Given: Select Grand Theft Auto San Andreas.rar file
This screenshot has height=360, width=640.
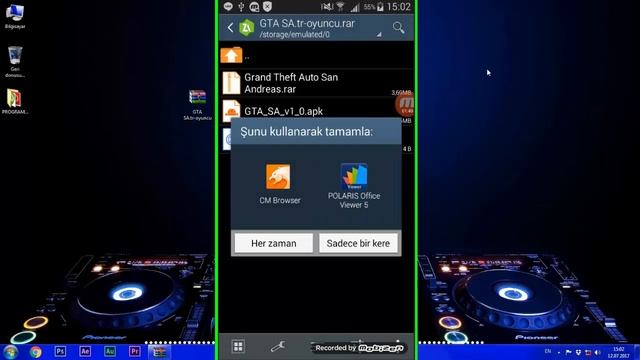Looking at the screenshot, I should (316, 83).
